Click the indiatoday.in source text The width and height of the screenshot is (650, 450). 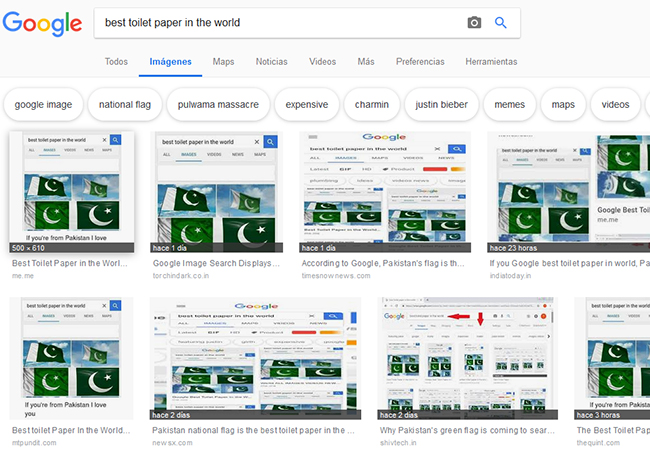[510, 276]
